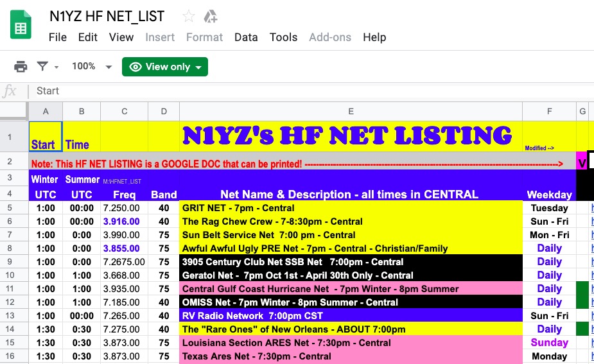Open the Help menu

[374, 37]
